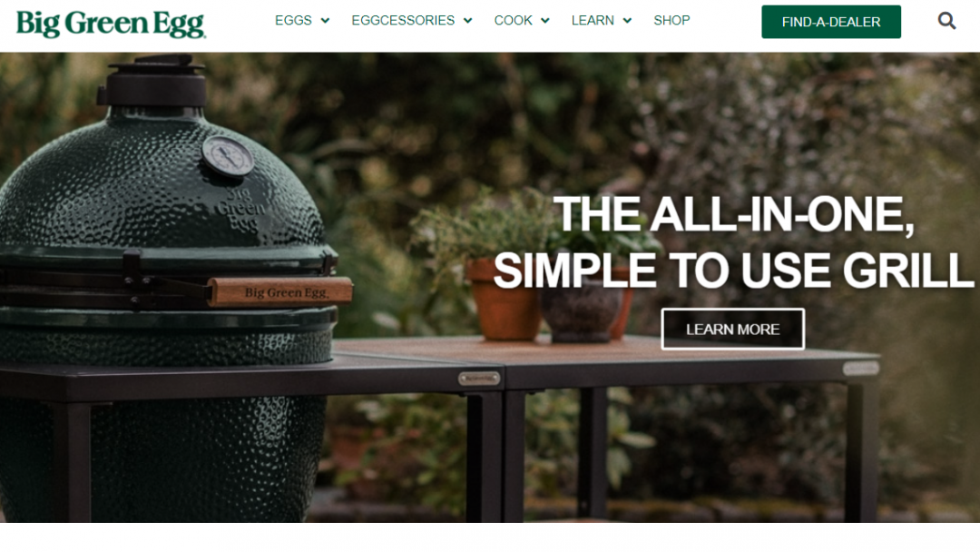Click the FIND-A-DEALER button
Viewport: 980px width, 552px height.
(x=830, y=22)
